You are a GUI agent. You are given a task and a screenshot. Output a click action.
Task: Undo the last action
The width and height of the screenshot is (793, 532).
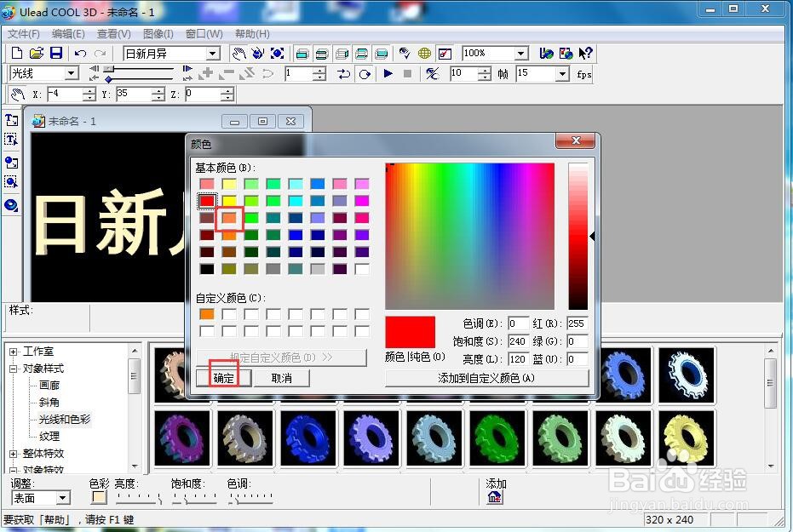pos(80,53)
